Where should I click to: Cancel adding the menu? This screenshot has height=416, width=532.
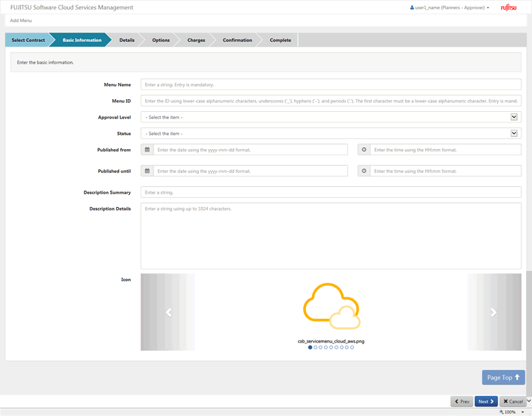click(513, 401)
